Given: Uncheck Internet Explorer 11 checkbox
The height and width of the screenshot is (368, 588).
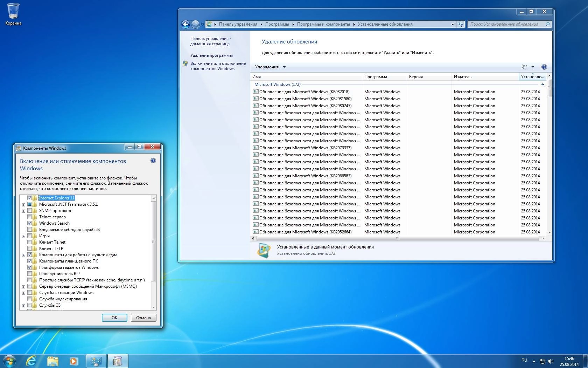Looking at the screenshot, I should pos(29,198).
